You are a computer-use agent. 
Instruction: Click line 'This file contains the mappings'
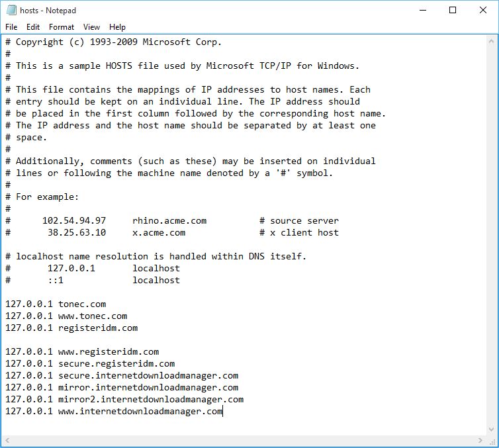tap(188, 90)
